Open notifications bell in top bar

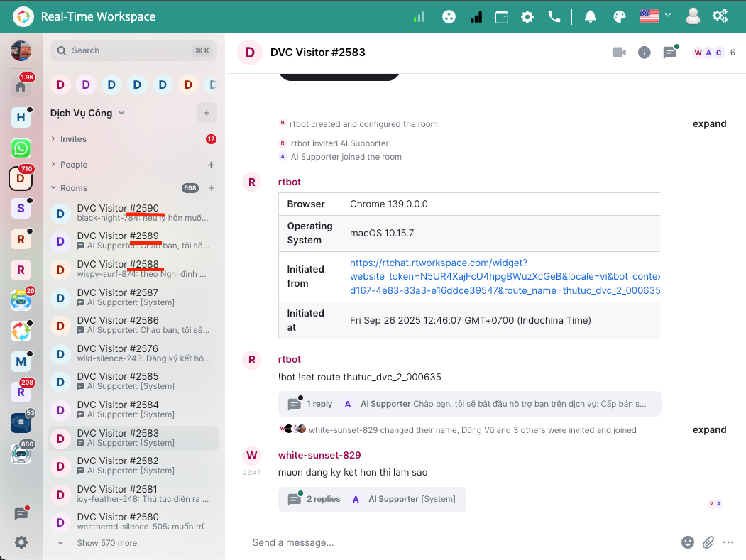(591, 17)
